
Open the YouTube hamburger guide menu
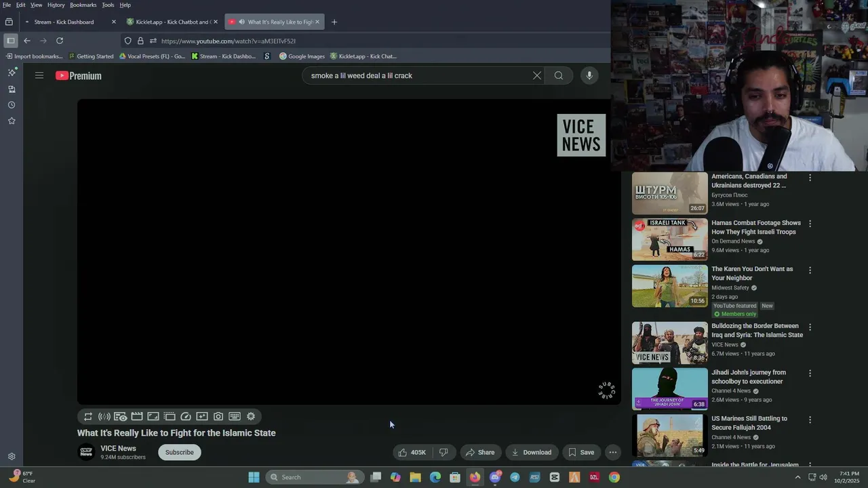point(39,76)
